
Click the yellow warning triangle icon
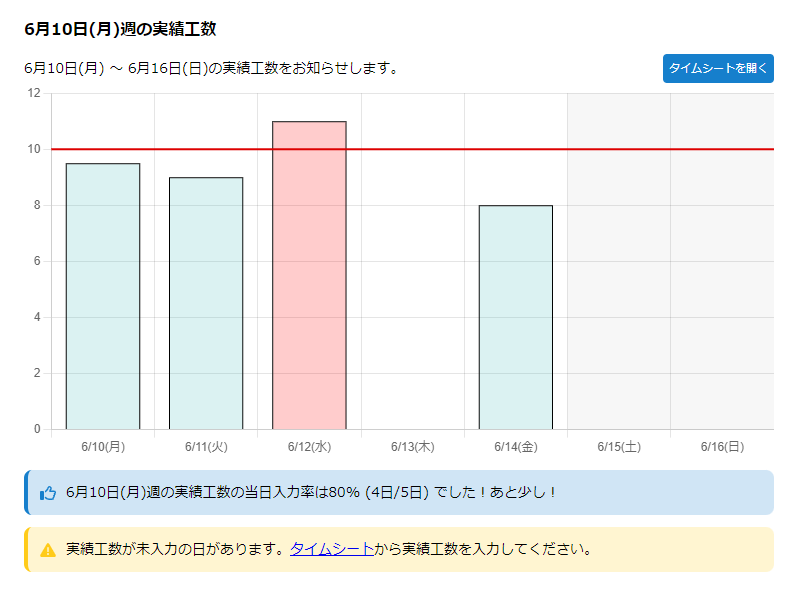click(x=47, y=550)
